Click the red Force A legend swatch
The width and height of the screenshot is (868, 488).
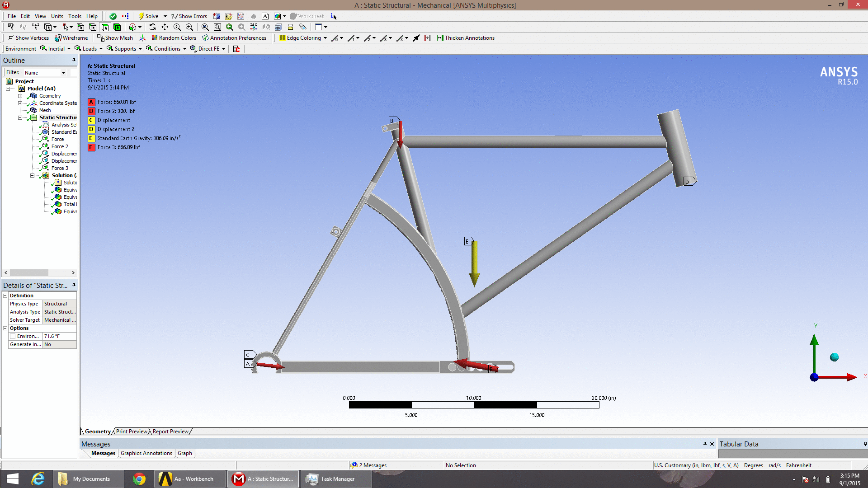pos(91,102)
